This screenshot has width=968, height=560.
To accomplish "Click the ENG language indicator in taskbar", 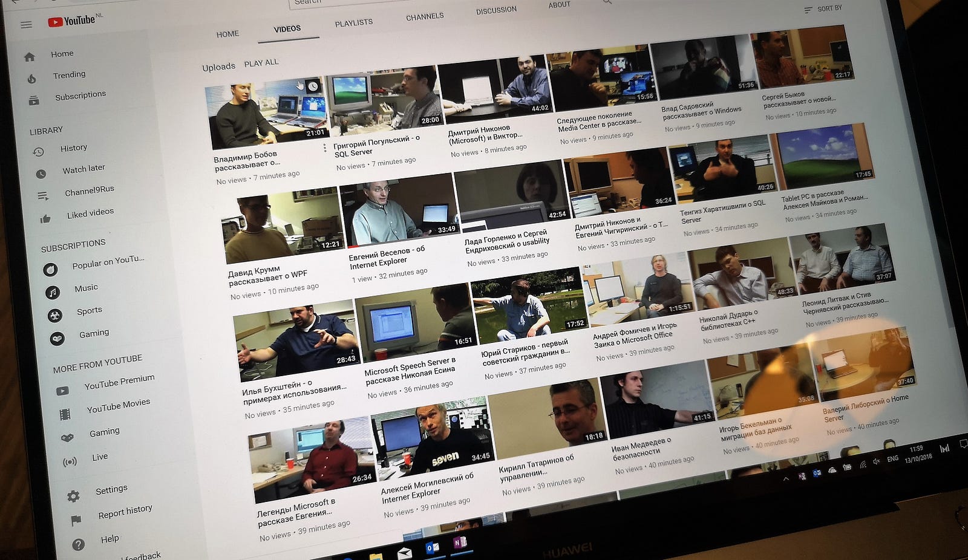I will 893,459.
